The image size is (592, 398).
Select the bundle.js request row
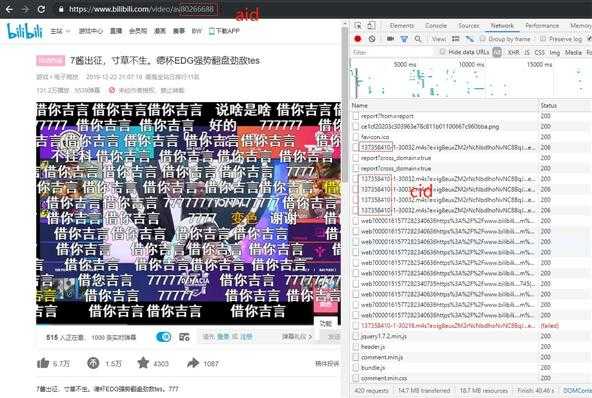pyautogui.click(x=472, y=367)
